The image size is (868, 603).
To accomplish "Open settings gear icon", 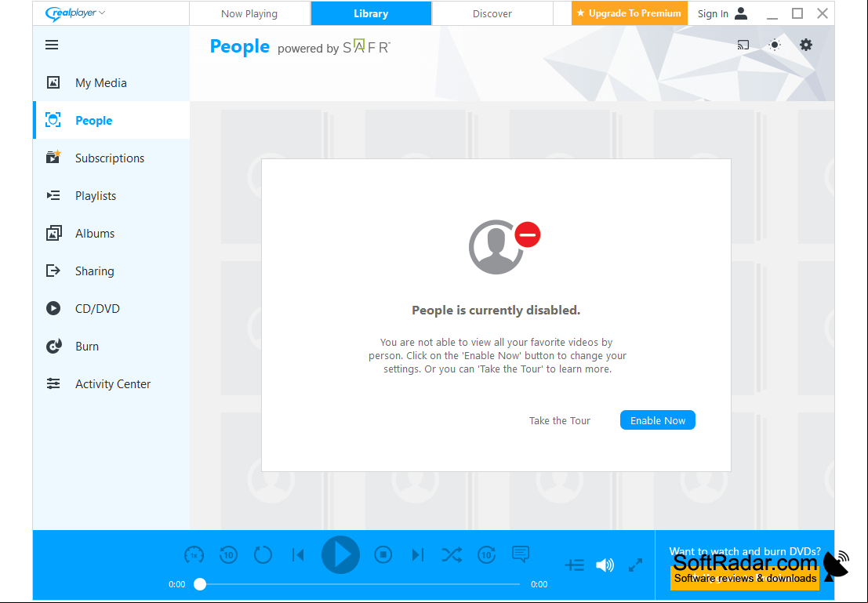I will [x=806, y=45].
